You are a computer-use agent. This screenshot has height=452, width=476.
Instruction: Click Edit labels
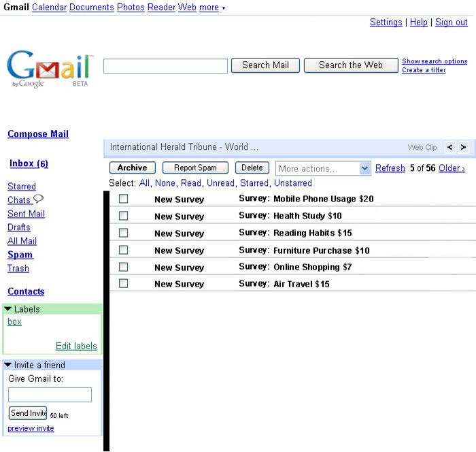(76, 346)
